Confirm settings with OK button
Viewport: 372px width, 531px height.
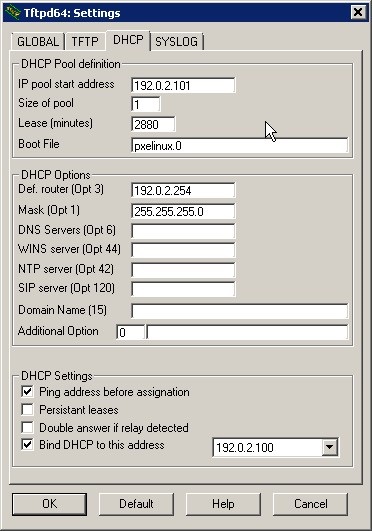pyautogui.click(x=49, y=504)
